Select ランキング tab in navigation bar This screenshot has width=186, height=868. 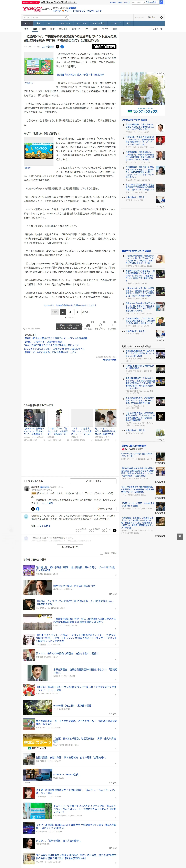click(115, 24)
